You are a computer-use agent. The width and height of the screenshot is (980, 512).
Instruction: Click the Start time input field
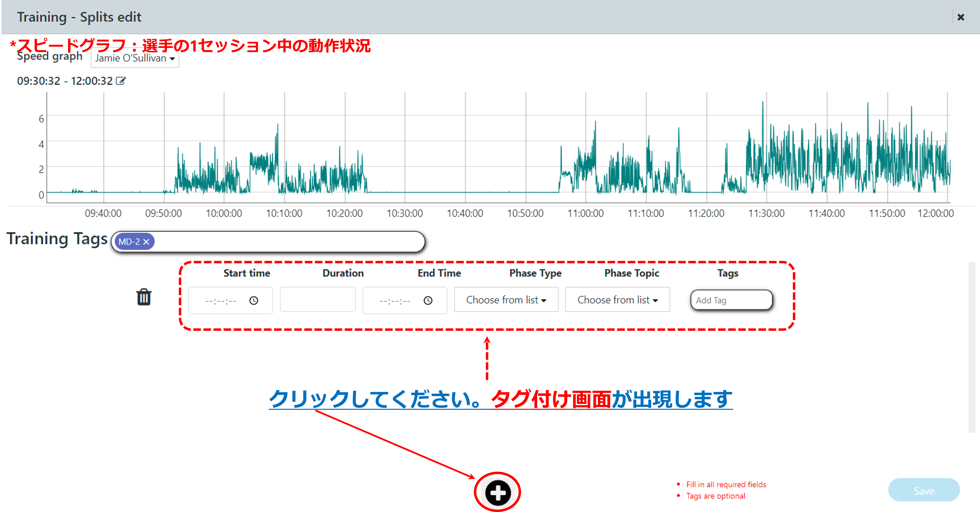point(230,300)
